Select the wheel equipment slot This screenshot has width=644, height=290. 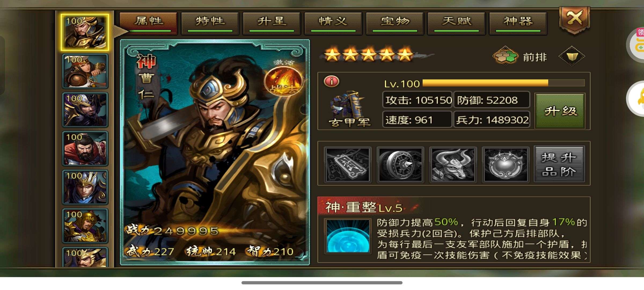click(x=400, y=165)
